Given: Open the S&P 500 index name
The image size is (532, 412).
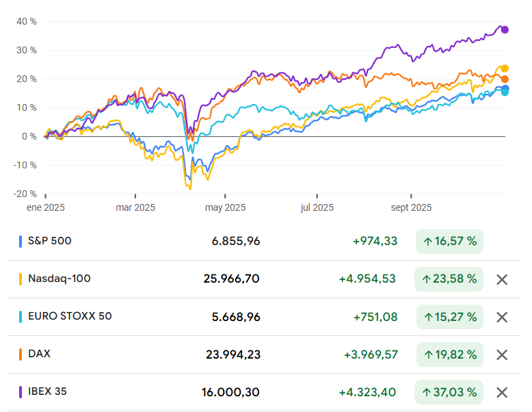Looking at the screenshot, I should [49, 241].
